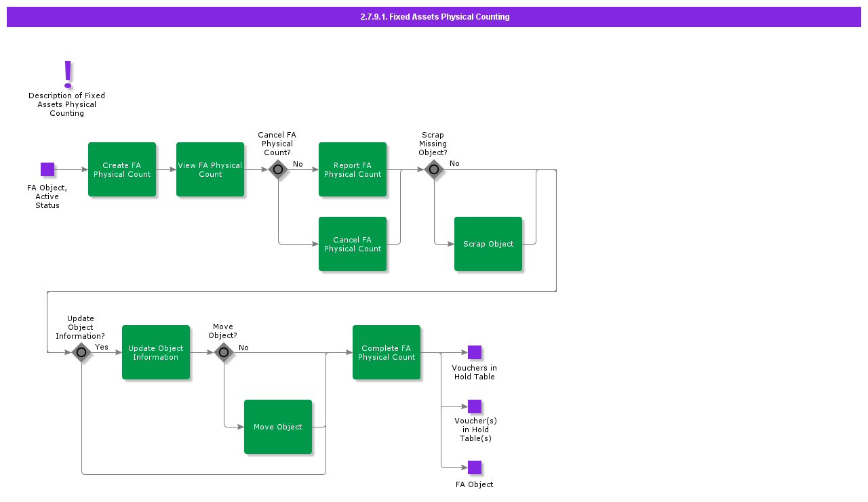Open the Description of Fixed Assets Physical Counting text

click(x=67, y=104)
